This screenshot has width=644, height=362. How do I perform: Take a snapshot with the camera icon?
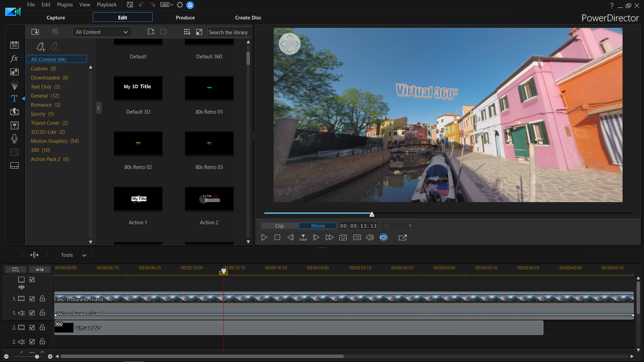pos(343,237)
